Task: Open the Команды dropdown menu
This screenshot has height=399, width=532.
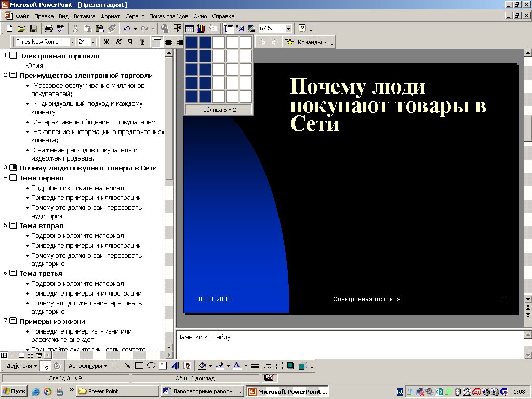Action: [312, 42]
